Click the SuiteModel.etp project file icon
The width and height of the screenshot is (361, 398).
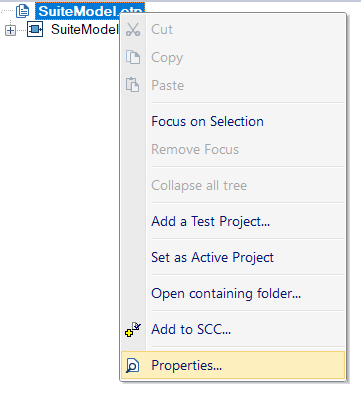(x=23, y=11)
